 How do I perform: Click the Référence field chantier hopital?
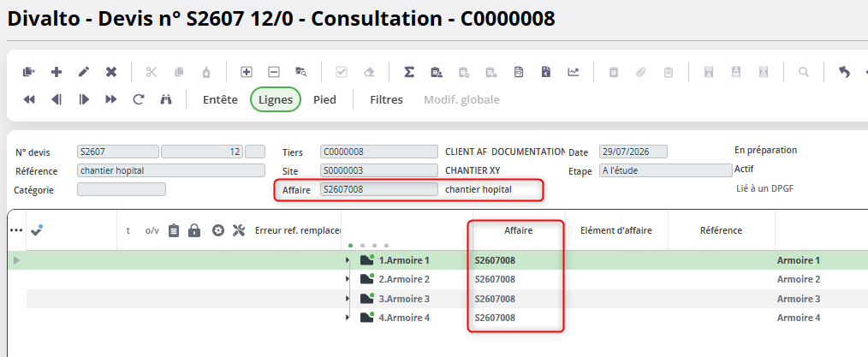[171, 170]
